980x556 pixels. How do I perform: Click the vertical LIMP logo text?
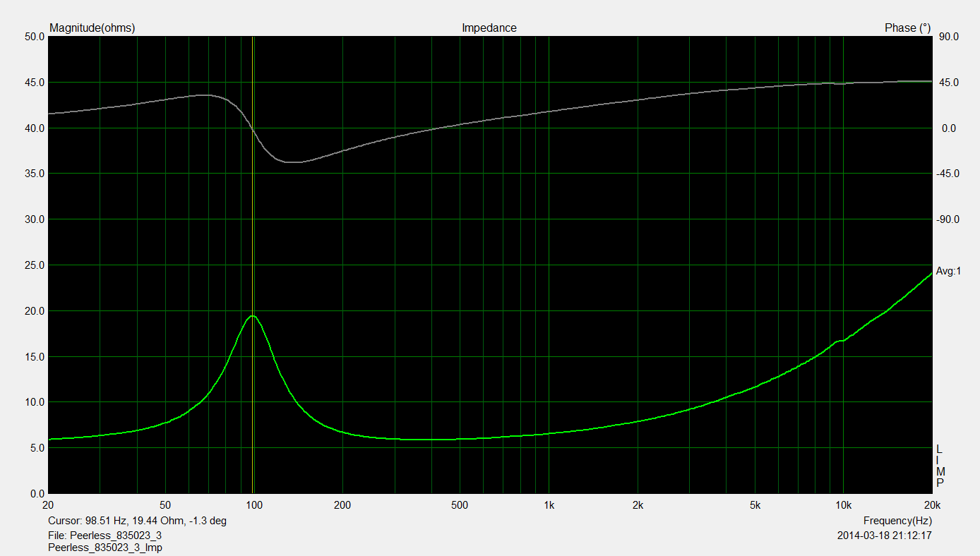940,466
